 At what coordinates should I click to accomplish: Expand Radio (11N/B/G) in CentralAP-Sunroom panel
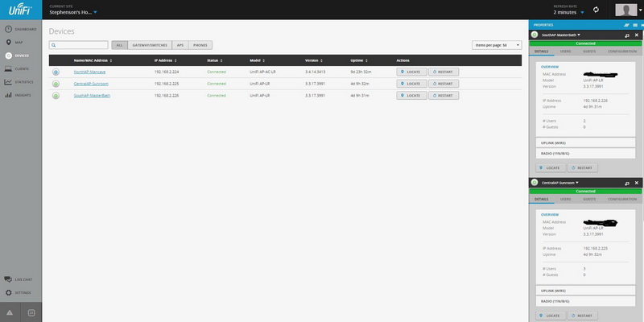coord(586,301)
